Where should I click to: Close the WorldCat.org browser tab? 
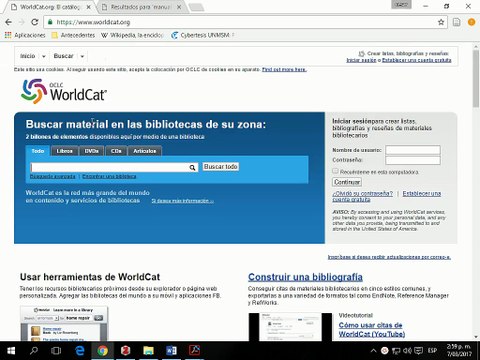point(89,7)
